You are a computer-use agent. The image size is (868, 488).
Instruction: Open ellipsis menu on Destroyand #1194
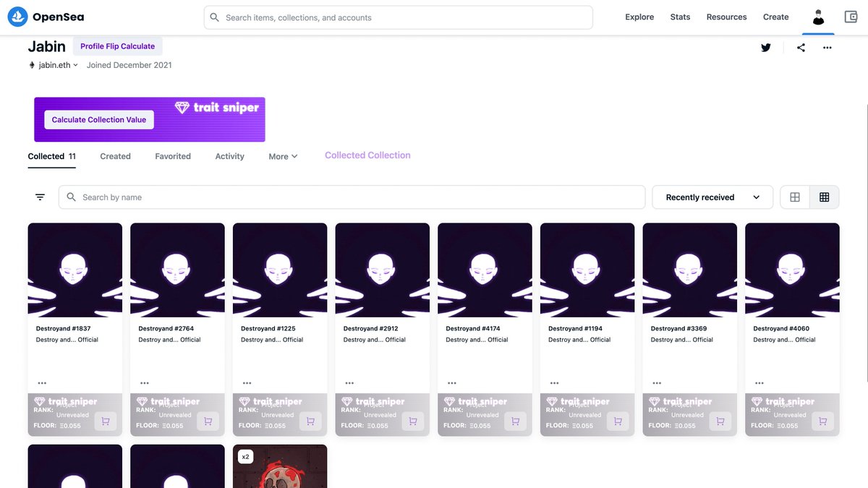[x=555, y=383]
